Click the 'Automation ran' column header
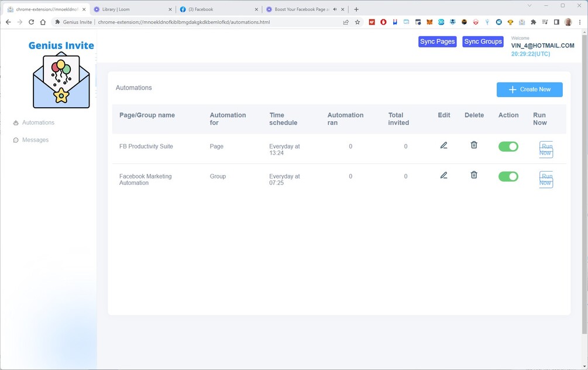588x370 pixels. 345,119
